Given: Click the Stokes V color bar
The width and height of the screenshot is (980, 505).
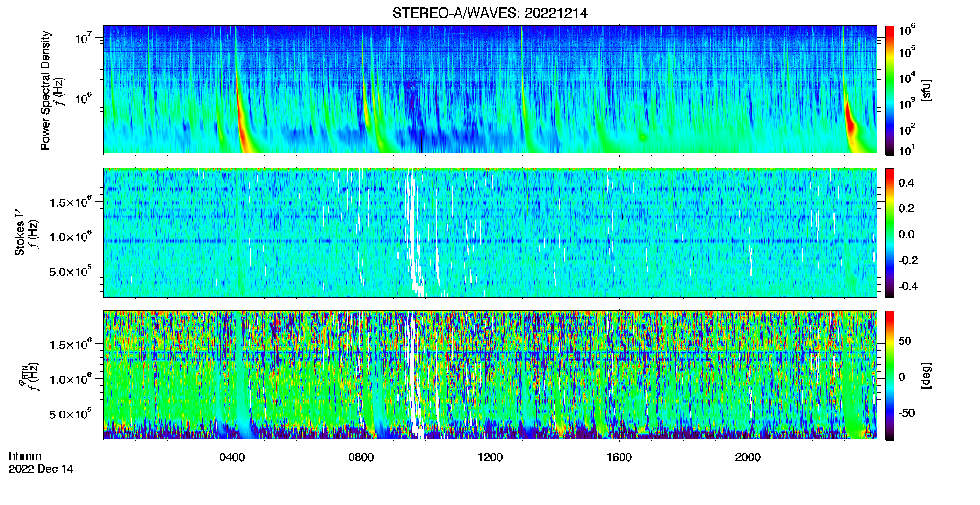Looking at the screenshot, I should [x=889, y=233].
